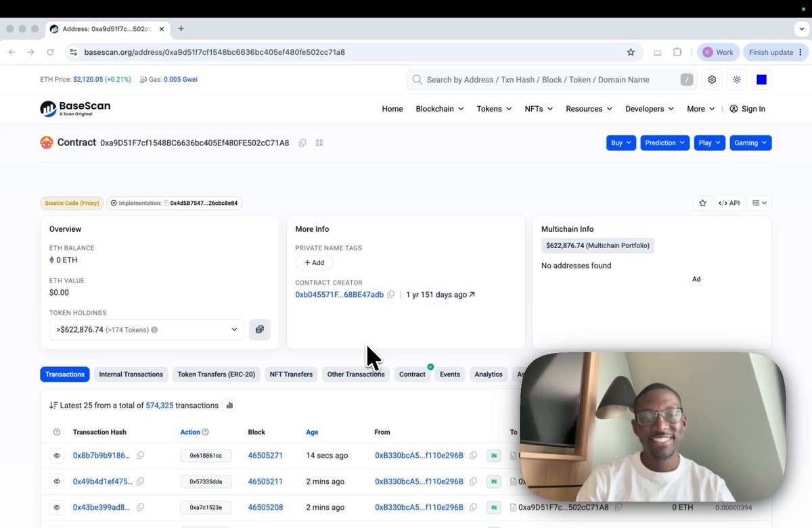Expand the Blockchain menu
Image resolution: width=812 pixels, height=528 pixels.
440,109
